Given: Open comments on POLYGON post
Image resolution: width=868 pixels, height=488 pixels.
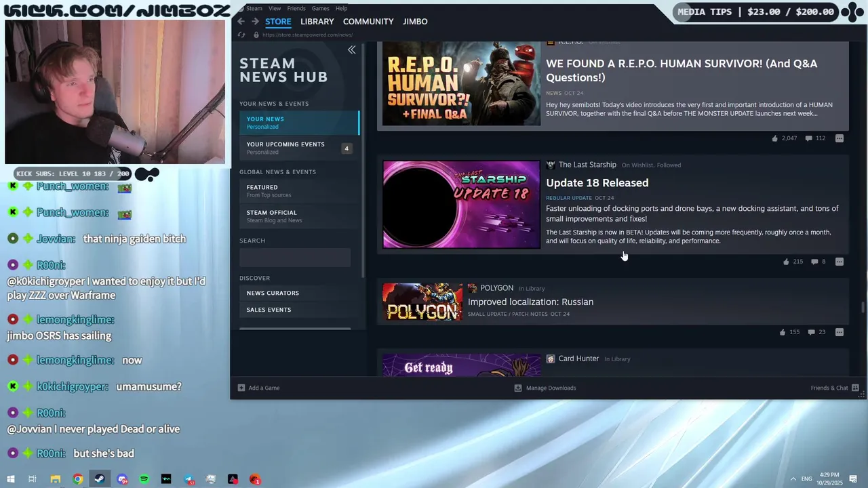Looking at the screenshot, I should click(x=811, y=332).
